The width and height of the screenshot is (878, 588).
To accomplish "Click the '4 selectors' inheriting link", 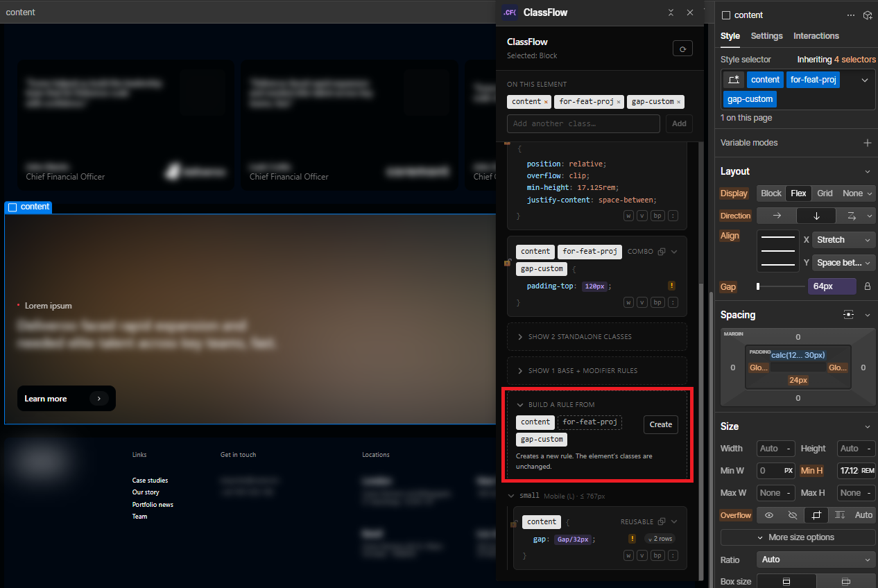I will 855,60.
